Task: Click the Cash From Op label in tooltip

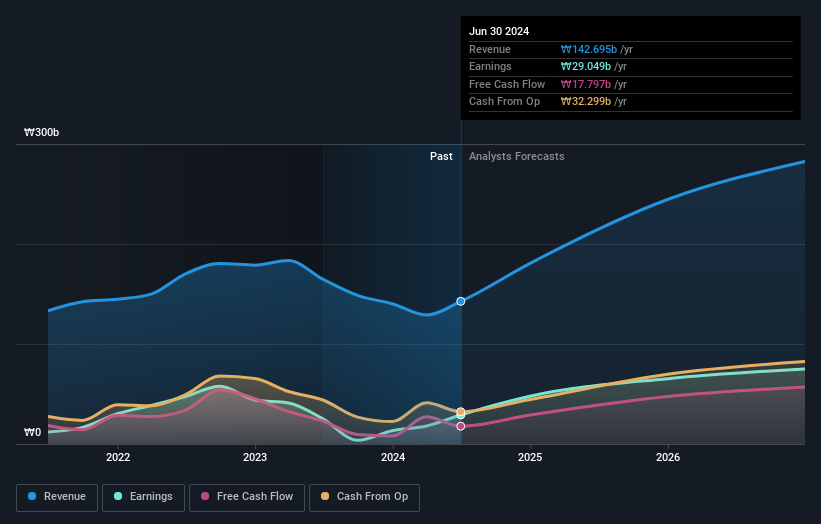Action: pos(504,102)
